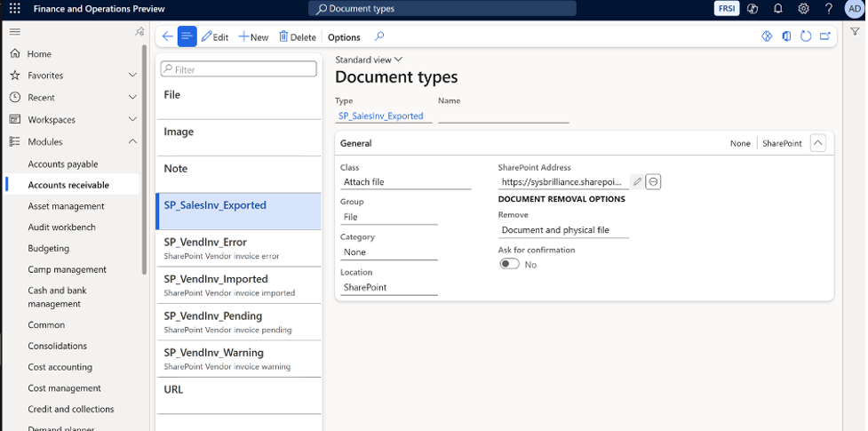The height and width of the screenshot is (431, 868).
Task: Open the Category field None
Action: click(x=388, y=252)
